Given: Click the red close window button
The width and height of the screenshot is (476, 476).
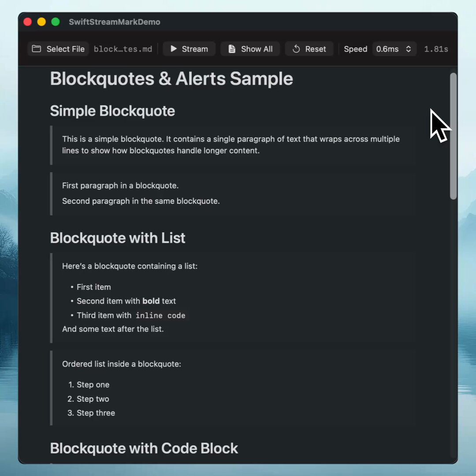Looking at the screenshot, I should (x=28, y=22).
